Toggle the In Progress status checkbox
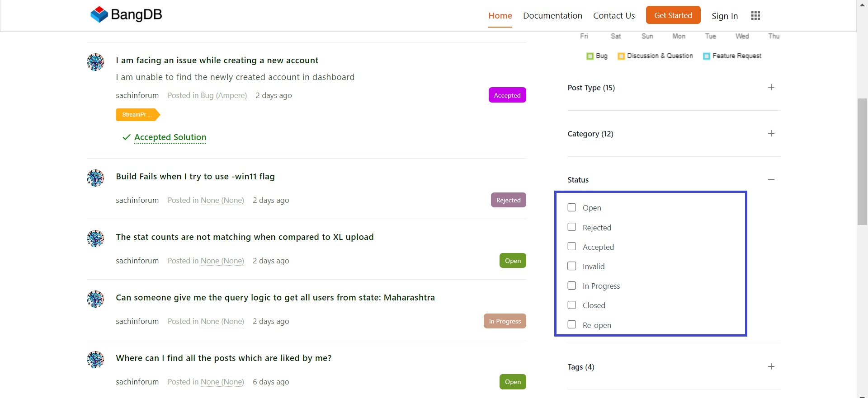868x398 pixels. [572, 286]
